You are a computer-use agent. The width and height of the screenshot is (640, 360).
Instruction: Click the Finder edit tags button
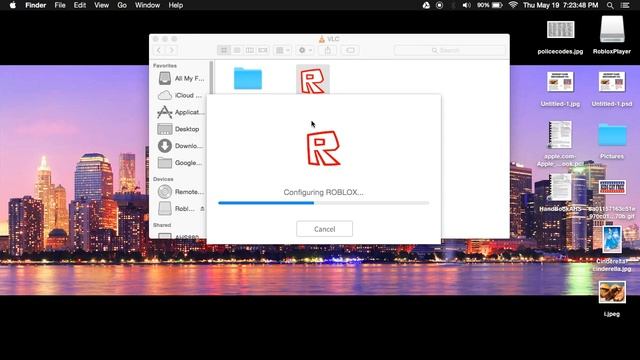pos(350,50)
